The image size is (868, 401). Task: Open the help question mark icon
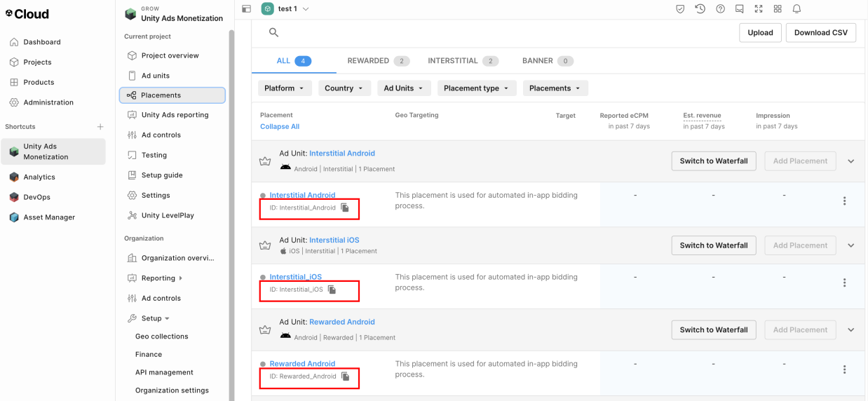pos(720,9)
